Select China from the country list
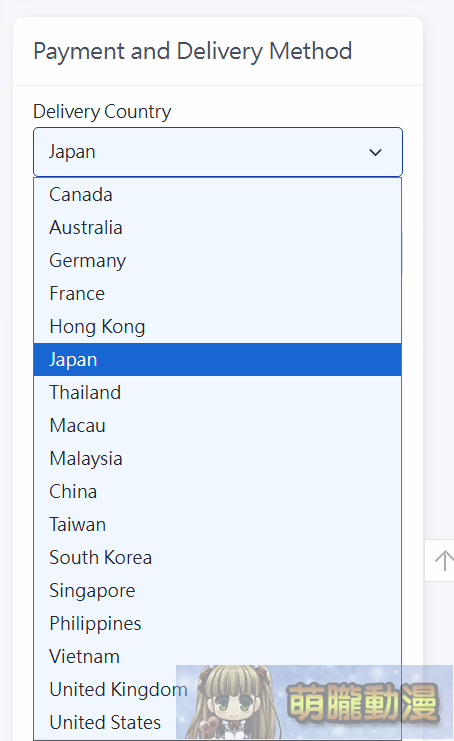This screenshot has height=741, width=454. click(x=217, y=491)
